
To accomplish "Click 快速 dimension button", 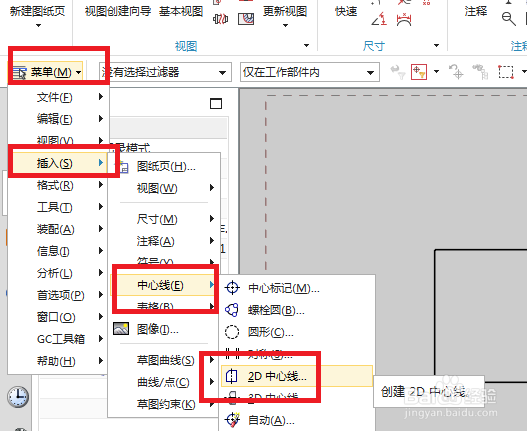I will point(346,11).
